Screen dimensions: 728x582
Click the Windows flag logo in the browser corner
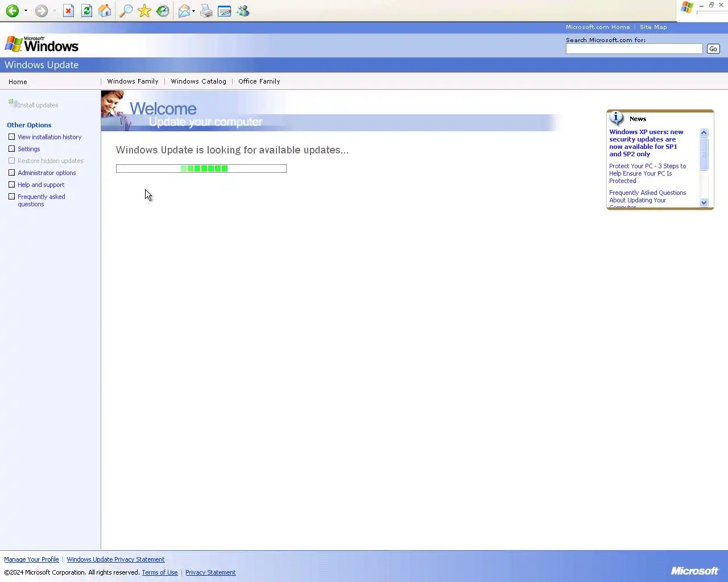687,8
